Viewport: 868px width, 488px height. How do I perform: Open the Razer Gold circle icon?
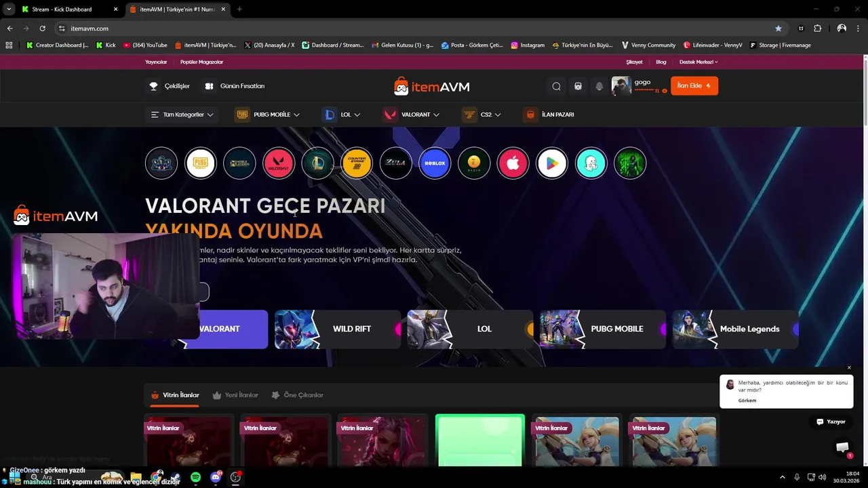pos(474,163)
